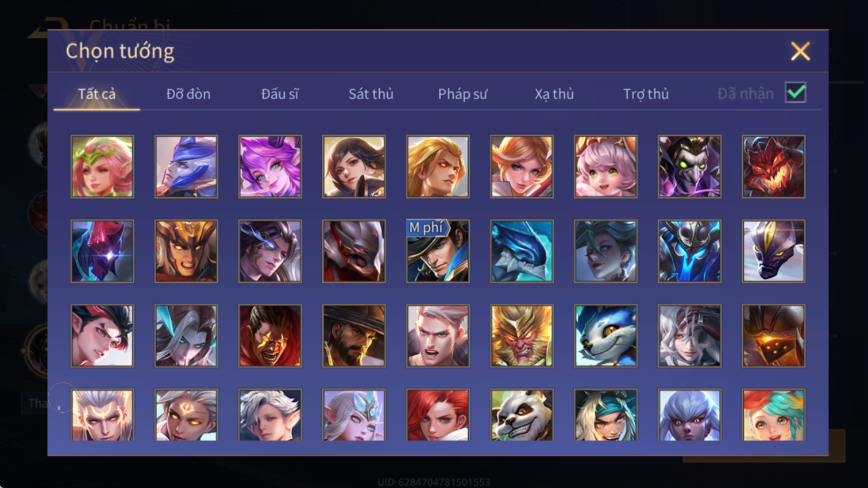Select the green-eyed masked joker hero
This screenshot has width=868, height=488.
coord(689,167)
